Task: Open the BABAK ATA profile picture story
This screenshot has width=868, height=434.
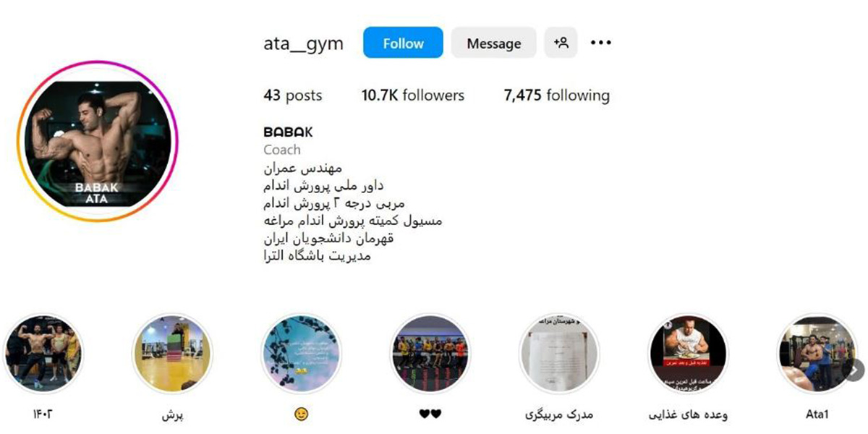Action: click(x=97, y=140)
